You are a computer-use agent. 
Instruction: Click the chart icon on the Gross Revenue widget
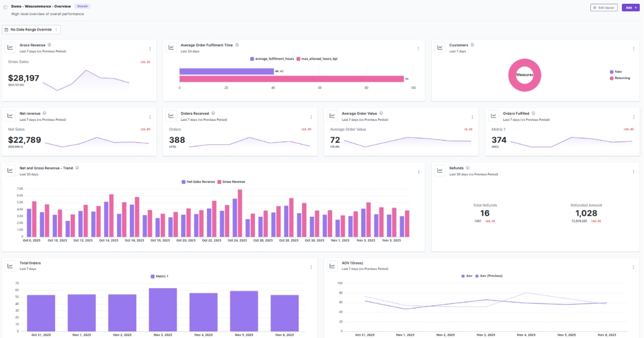coord(10,47)
